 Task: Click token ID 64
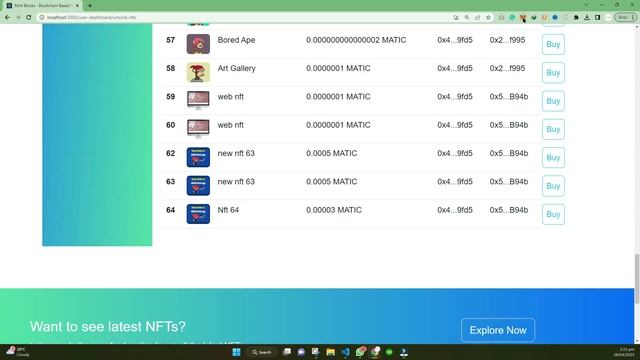[171, 210]
